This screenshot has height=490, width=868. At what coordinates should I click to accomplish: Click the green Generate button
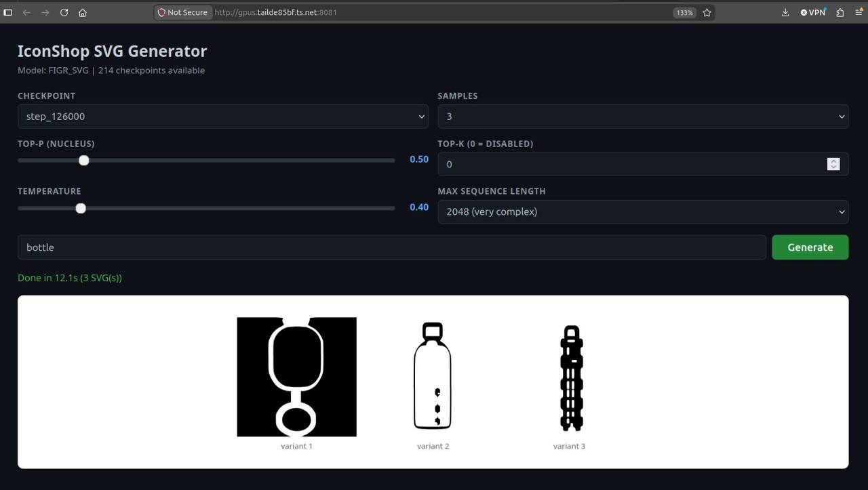point(810,247)
